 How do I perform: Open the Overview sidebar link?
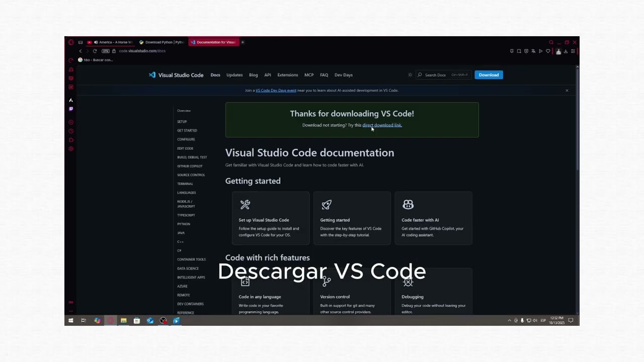(x=184, y=111)
